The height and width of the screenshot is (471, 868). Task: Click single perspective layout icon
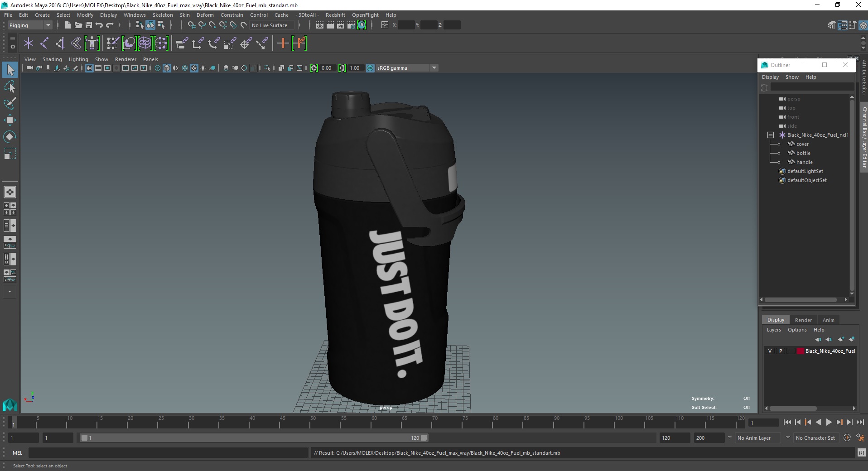coord(10,192)
